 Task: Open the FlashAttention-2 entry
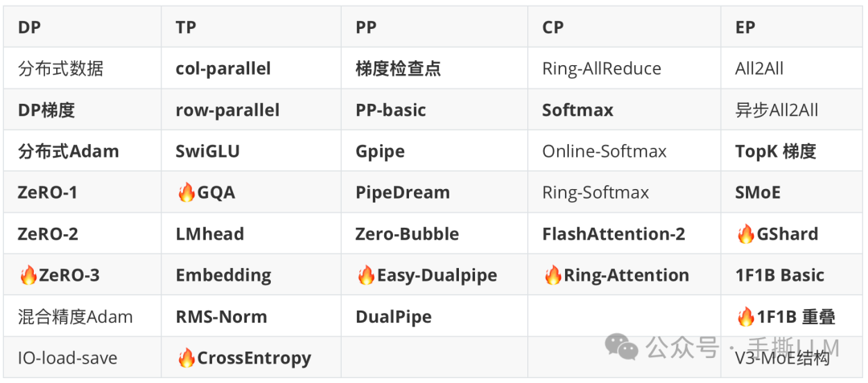pos(613,235)
